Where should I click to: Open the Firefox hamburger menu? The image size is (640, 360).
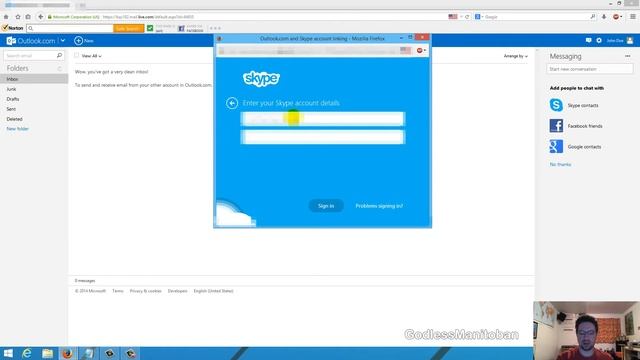tap(633, 17)
